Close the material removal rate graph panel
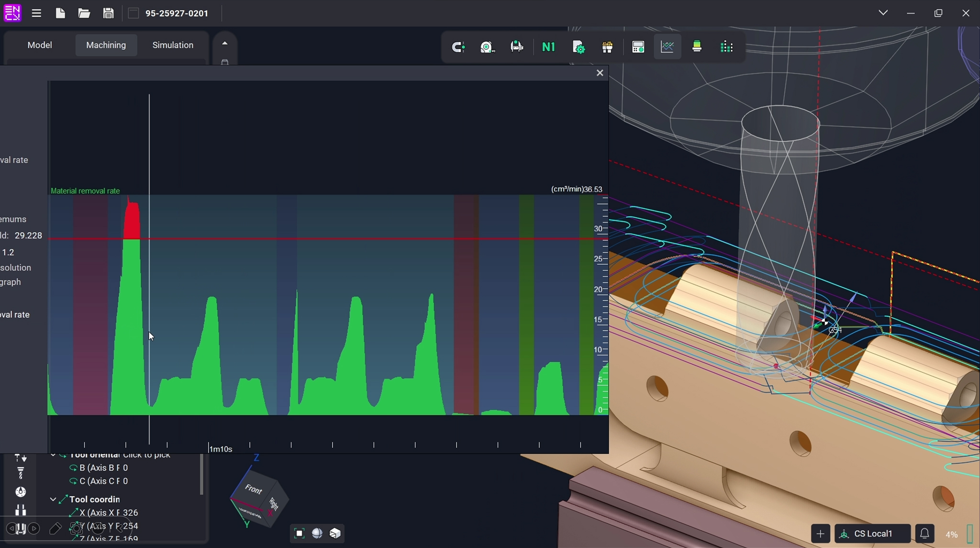Viewport: 980px width, 548px height. click(x=600, y=73)
